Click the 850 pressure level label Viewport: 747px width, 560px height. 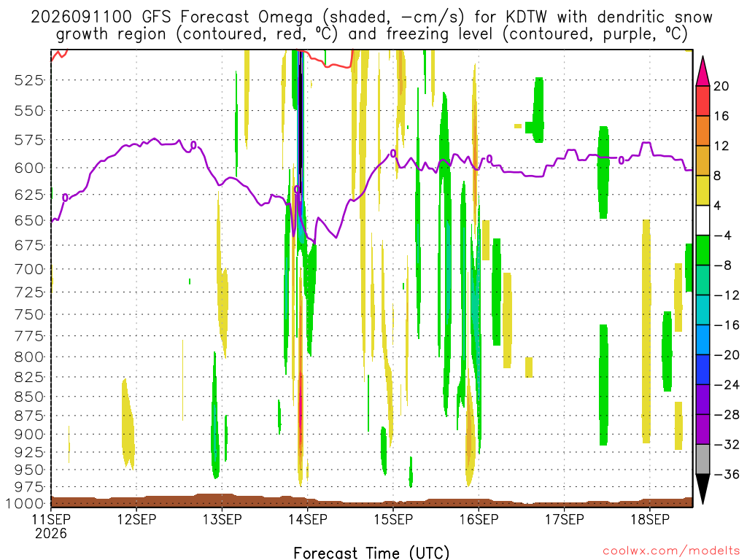click(29, 397)
